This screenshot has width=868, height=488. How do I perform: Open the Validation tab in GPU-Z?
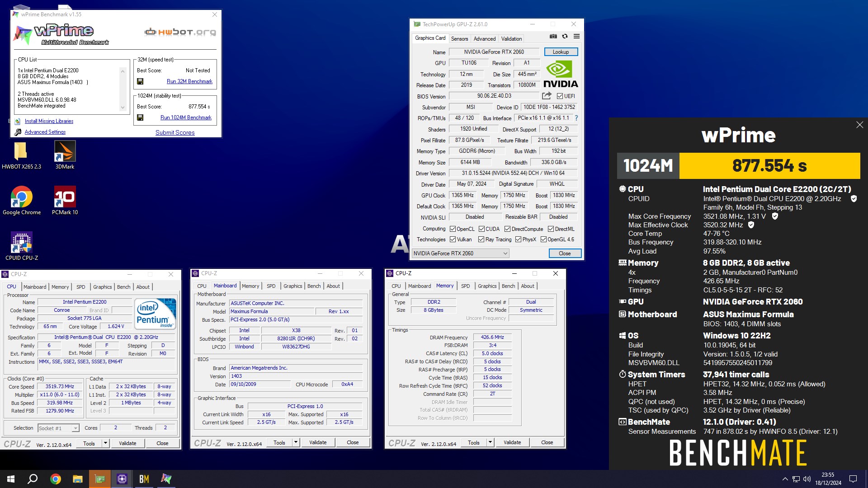point(511,39)
